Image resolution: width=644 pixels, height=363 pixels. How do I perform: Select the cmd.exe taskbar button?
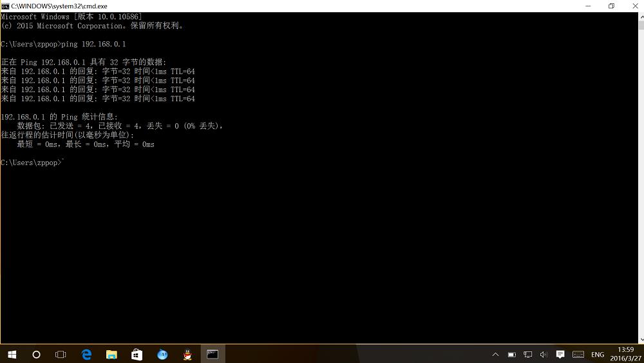213,355
